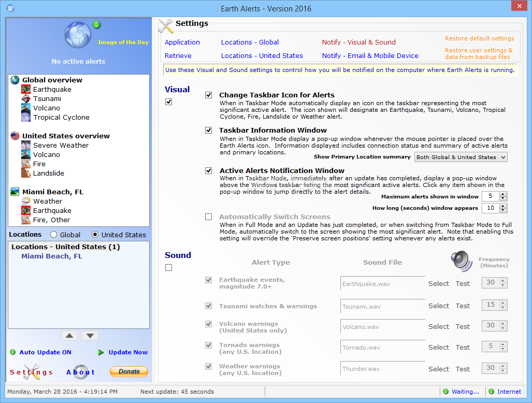This screenshot has height=403, width=532.
Task: Click the Fire icon under United States overview
Action: point(26,164)
